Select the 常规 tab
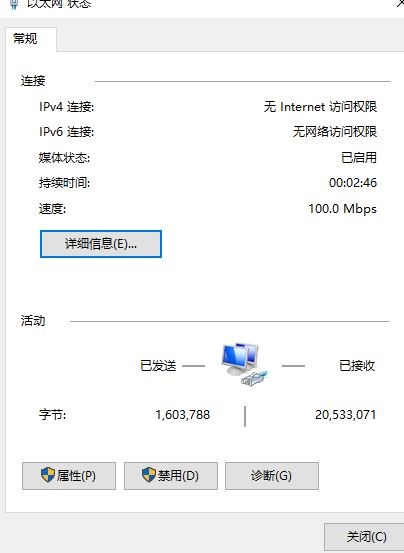Viewport: 404px width, 553px height. coord(25,38)
